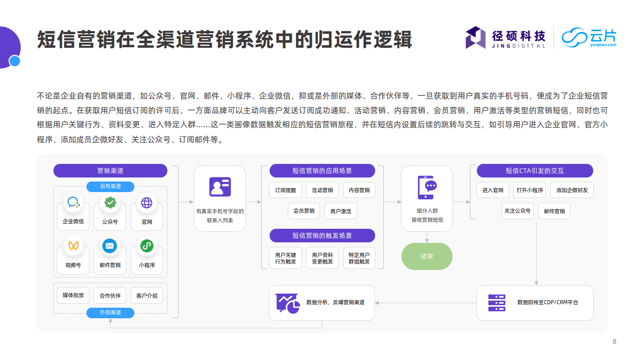The width and height of the screenshot is (644, 362).
Task: Click the 媒体投放 box
Action: tap(73, 295)
